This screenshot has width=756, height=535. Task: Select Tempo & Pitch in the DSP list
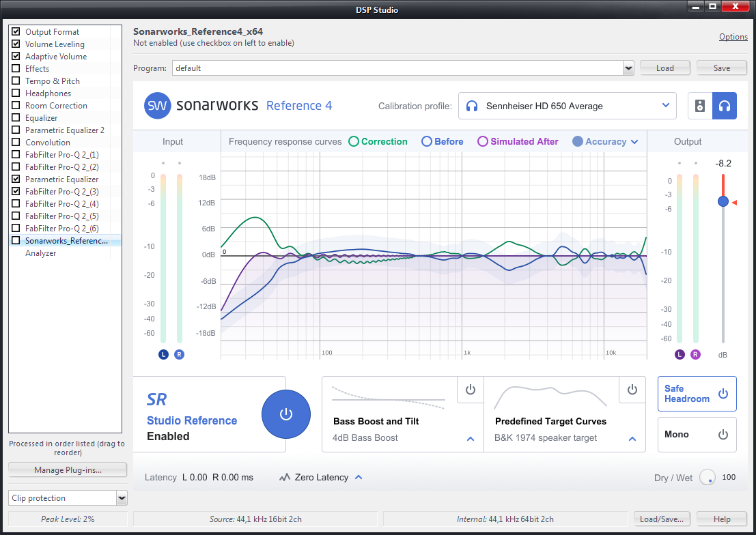[x=53, y=81]
